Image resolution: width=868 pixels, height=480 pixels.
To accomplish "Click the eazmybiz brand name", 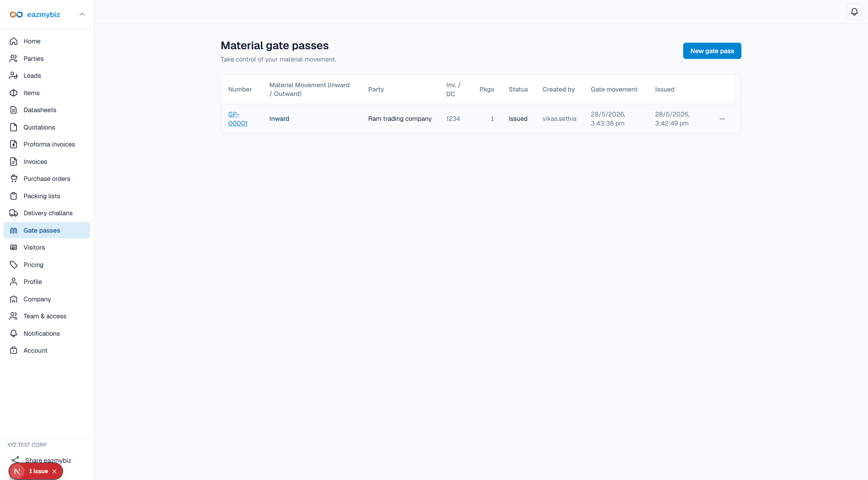I will (43, 14).
